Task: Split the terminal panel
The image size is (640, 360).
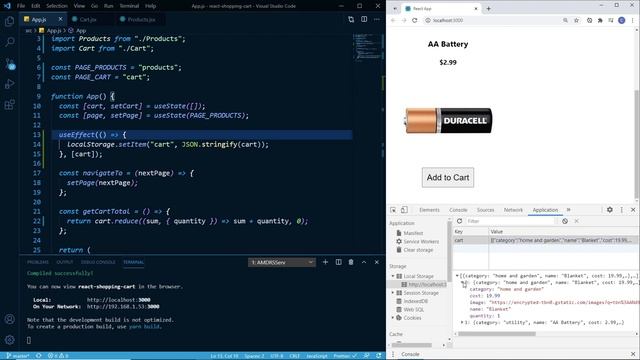Action: 338,262
